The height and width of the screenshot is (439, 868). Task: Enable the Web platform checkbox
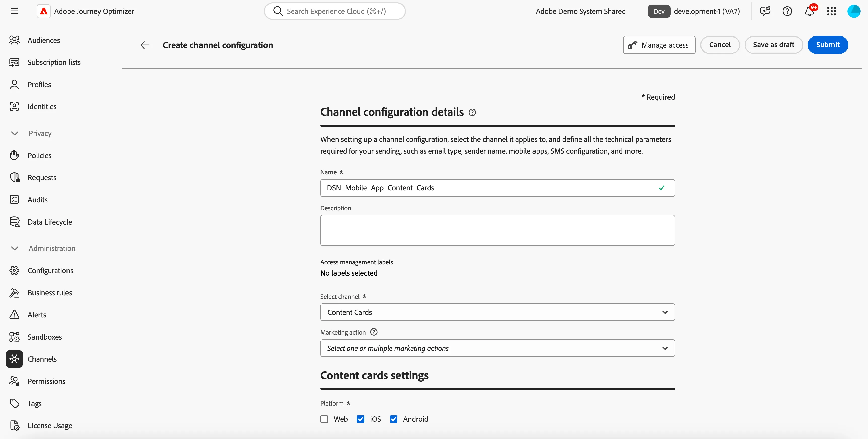(324, 419)
